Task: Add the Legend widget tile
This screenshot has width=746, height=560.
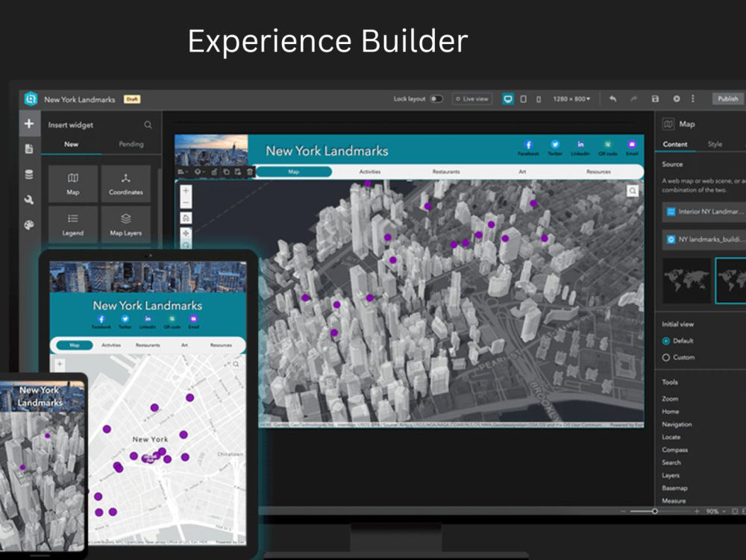Action: tap(73, 224)
